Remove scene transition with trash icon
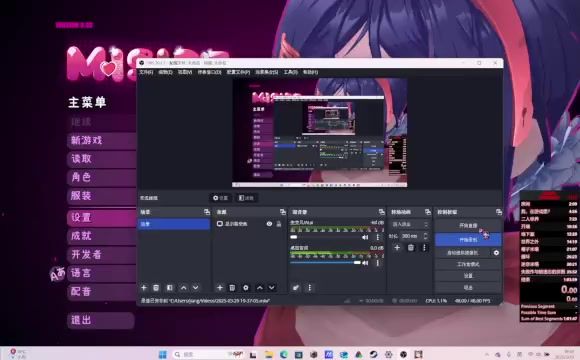 (411, 248)
